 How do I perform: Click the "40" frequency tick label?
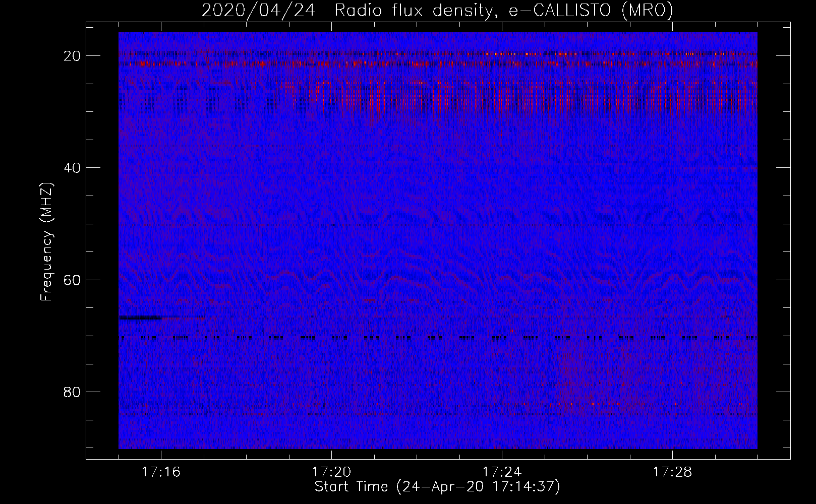click(72, 168)
